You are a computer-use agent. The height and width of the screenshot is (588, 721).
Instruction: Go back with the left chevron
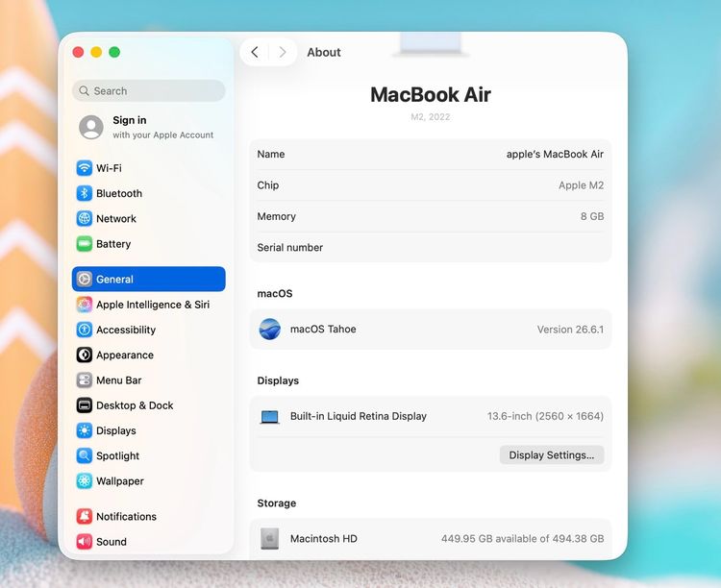tap(255, 52)
